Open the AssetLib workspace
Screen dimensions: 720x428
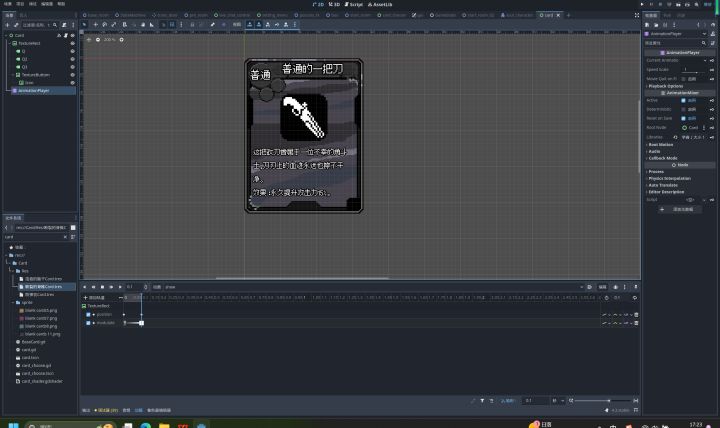pos(381,4)
